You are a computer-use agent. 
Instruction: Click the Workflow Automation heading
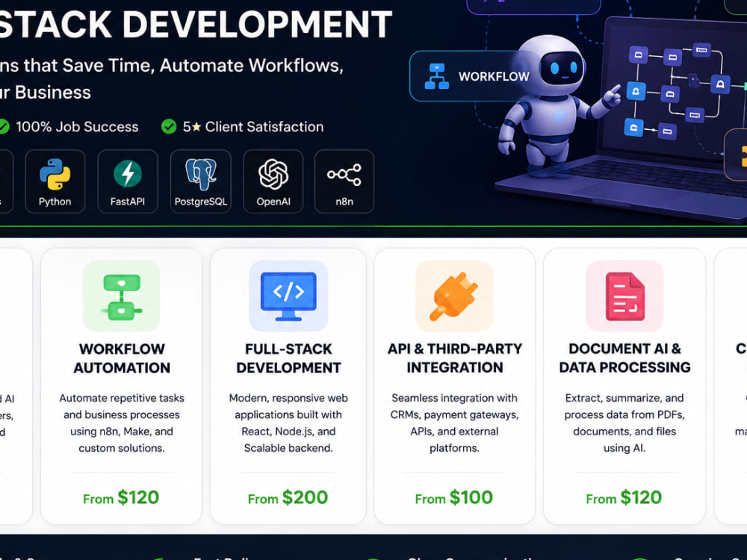pos(122,358)
